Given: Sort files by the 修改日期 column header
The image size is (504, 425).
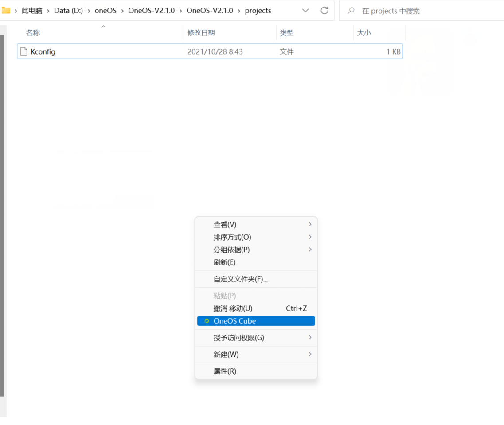Looking at the screenshot, I should (201, 33).
